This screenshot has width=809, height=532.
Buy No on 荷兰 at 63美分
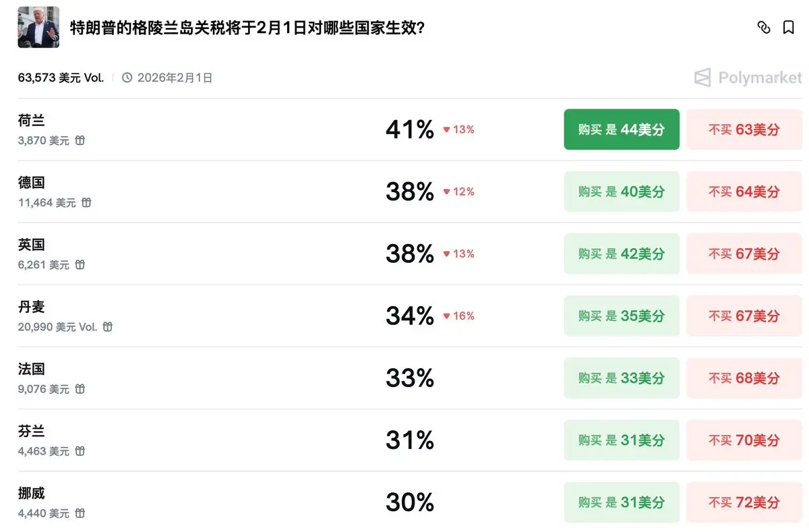tap(744, 129)
